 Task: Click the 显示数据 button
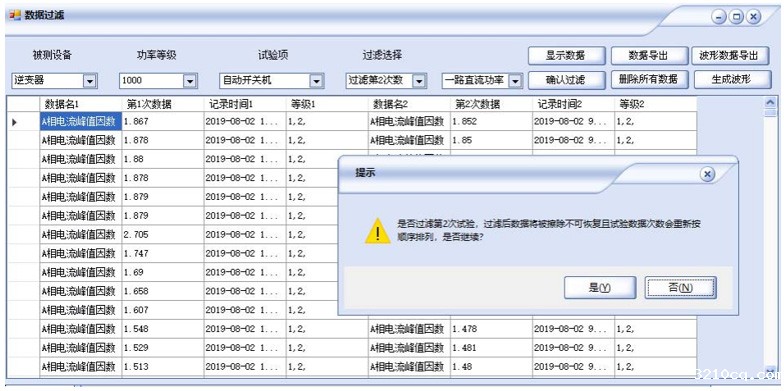coord(566,56)
